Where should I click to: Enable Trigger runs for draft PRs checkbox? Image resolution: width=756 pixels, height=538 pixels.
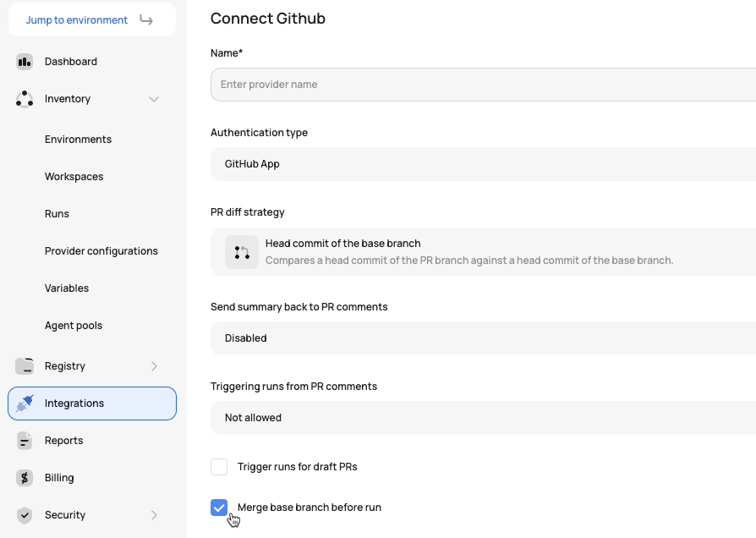pos(219,467)
